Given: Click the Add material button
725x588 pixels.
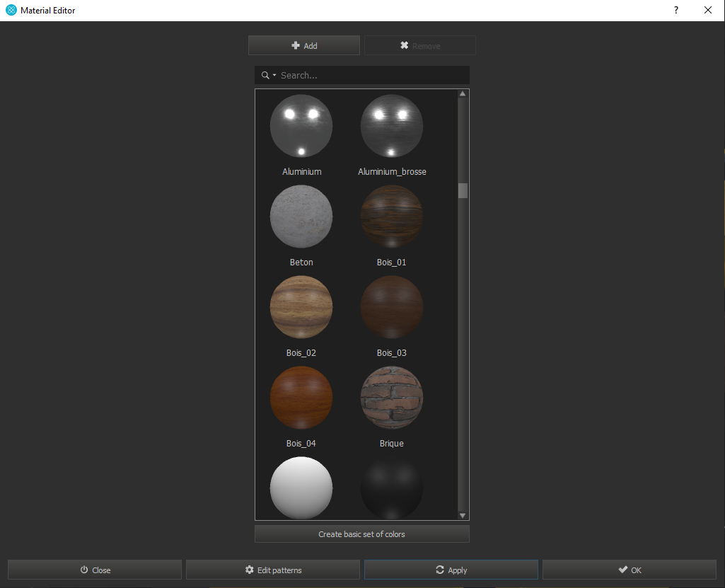Looking at the screenshot, I should pyautogui.click(x=303, y=45).
